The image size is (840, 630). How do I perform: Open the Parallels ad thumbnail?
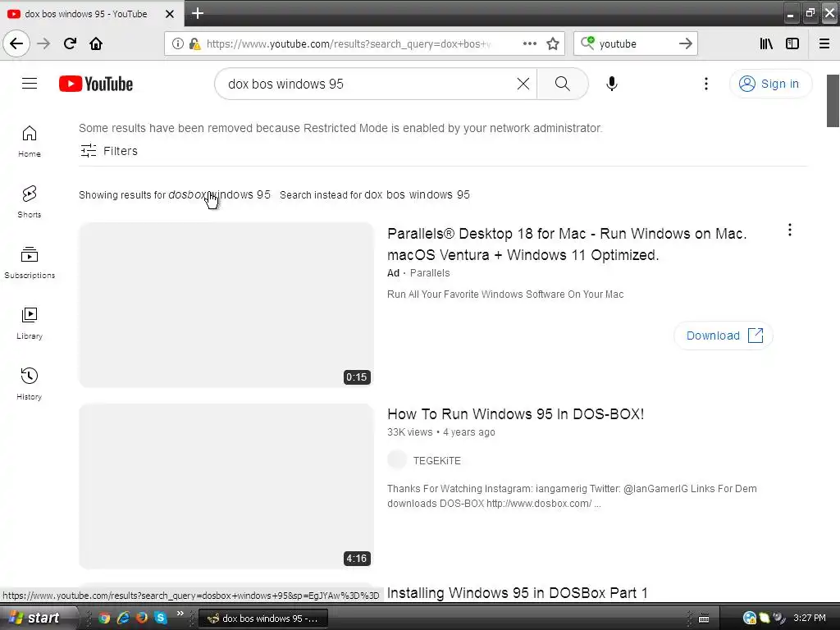226,305
